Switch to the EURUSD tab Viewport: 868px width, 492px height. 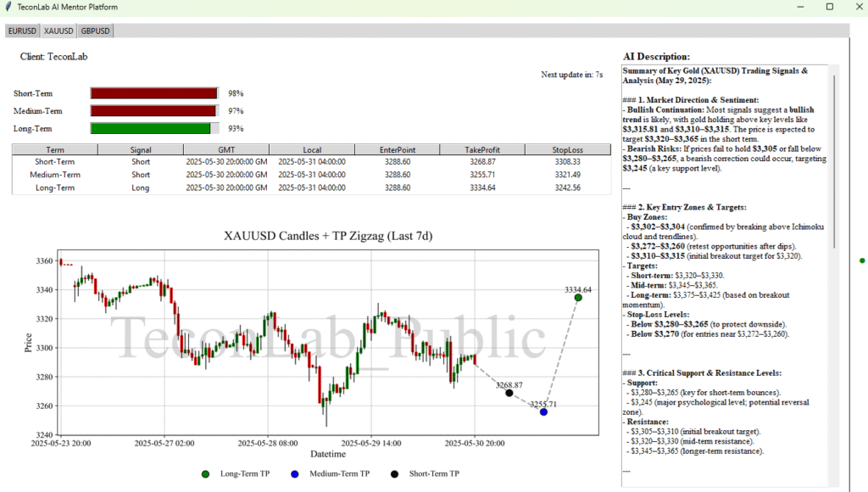click(22, 31)
